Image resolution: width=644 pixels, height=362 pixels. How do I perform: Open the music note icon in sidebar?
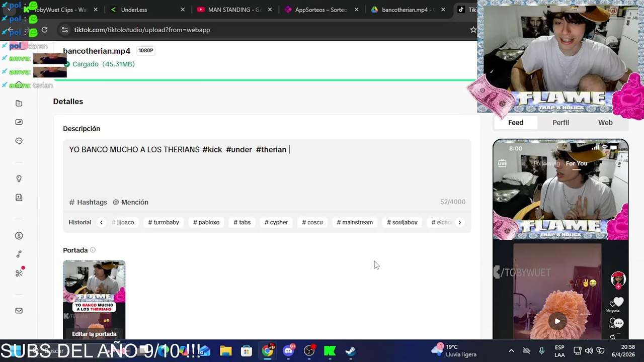coord(19,254)
